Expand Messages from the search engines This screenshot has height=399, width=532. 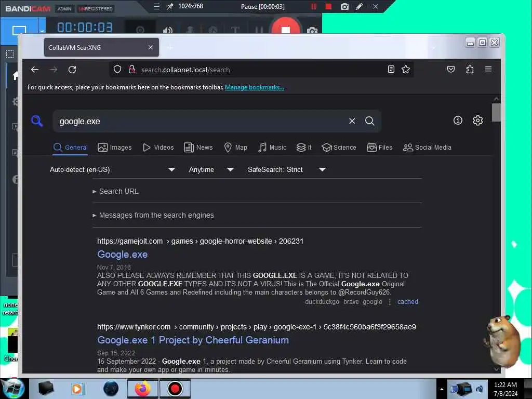153,215
